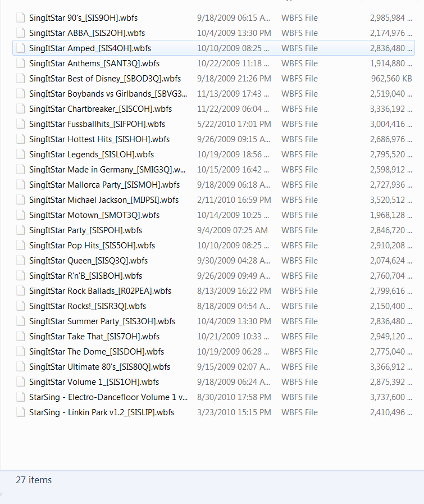Click size 3,737,600 of StarSing Electro-Dancefloor
This screenshot has width=424, height=504.
pos(391,397)
